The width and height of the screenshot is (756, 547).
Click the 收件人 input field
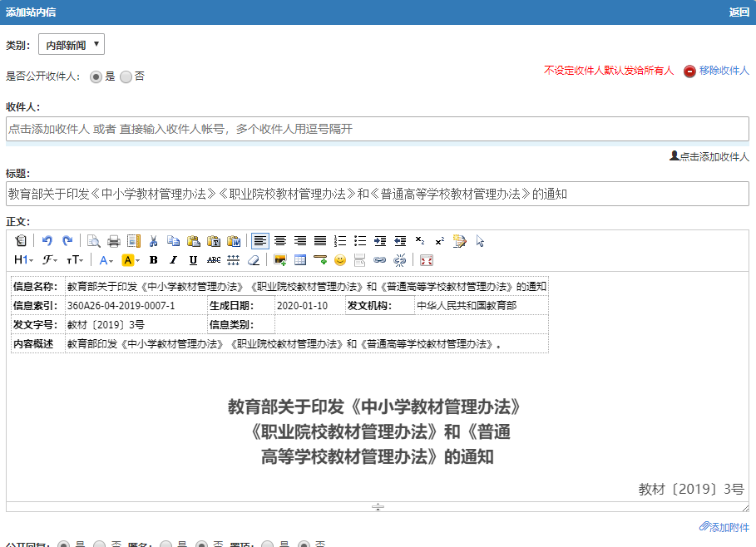coord(374,128)
